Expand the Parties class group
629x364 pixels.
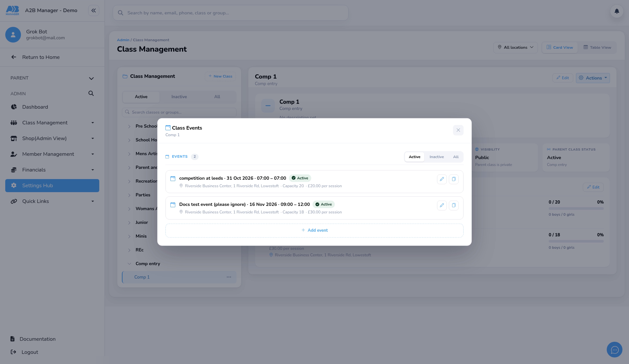[x=129, y=195]
